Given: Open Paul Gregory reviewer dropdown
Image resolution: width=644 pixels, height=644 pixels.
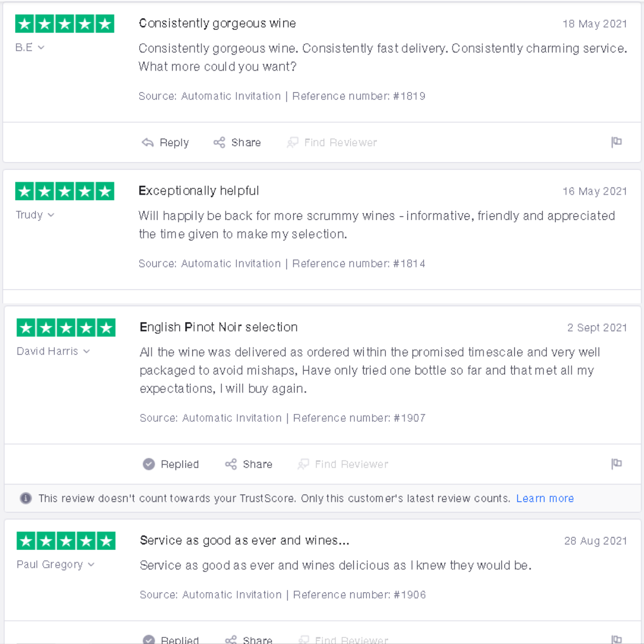Looking at the screenshot, I should (x=91, y=564).
